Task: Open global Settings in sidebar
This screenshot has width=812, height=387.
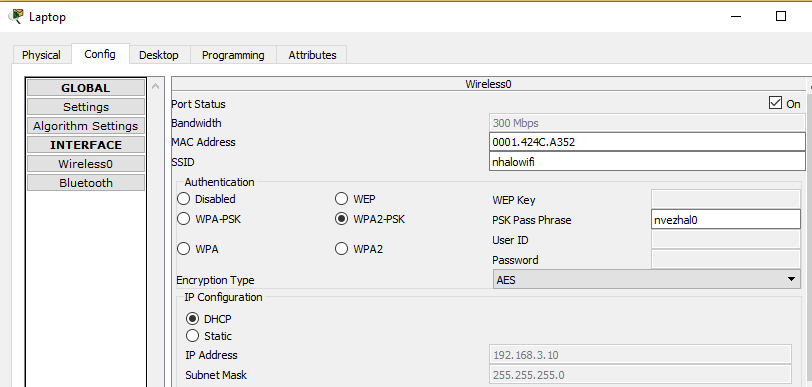Action: [x=86, y=107]
